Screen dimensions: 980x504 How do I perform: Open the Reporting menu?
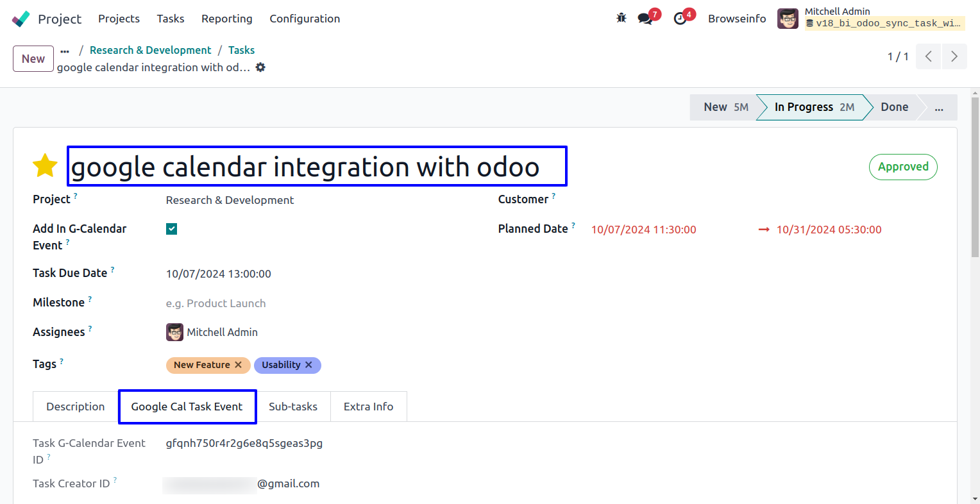[x=227, y=19]
